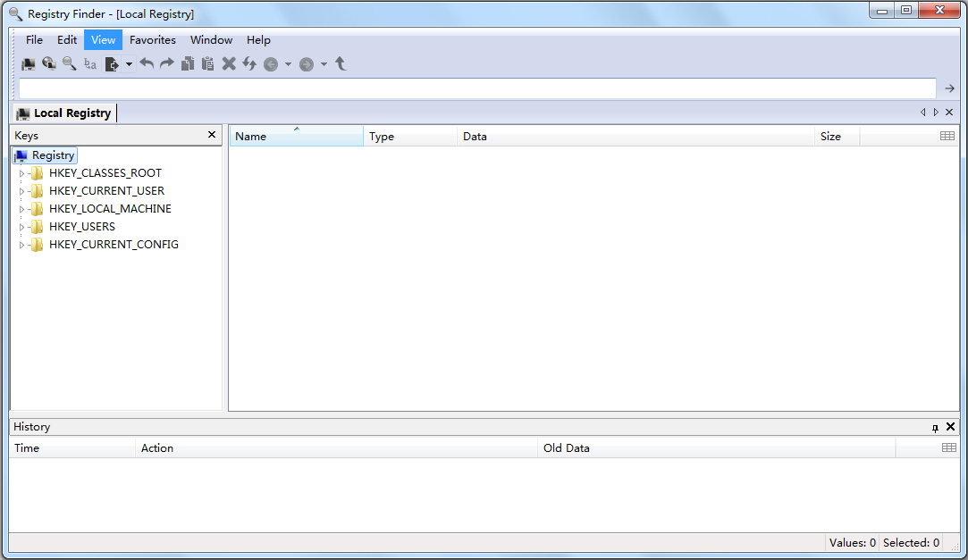This screenshot has height=560, width=968.
Task: Expand HKEY_CLASSES_ROOT
Action: (x=21, y=173)
